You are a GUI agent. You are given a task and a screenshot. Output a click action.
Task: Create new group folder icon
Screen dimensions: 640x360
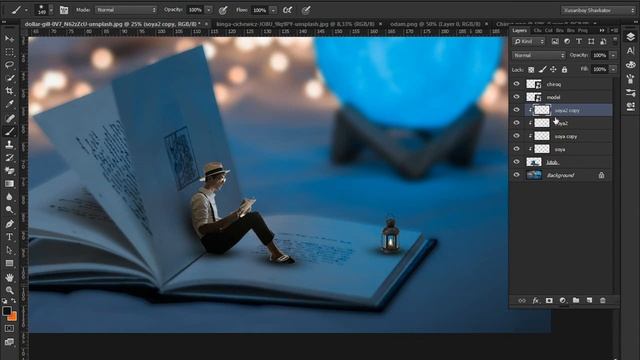click(576, 300)
